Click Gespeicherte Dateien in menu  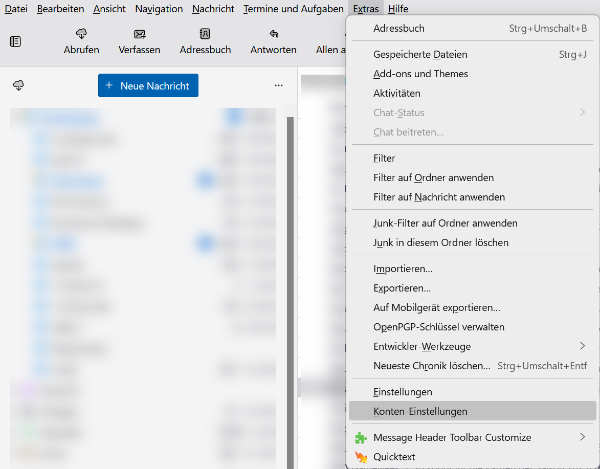(420, 54)
